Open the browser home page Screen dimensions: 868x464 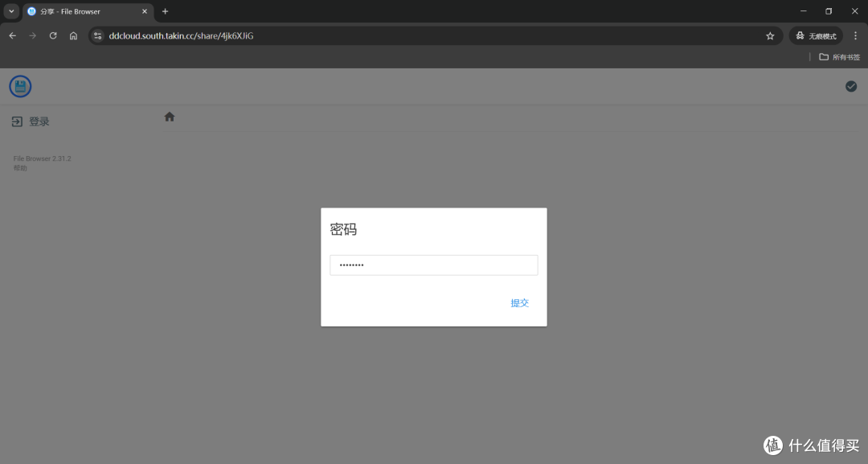tap(74, 36)
